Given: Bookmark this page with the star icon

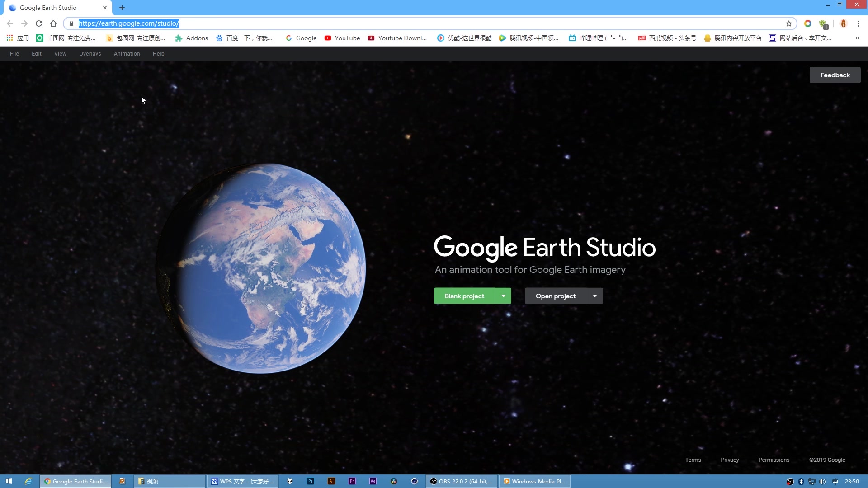Looking at the screenshot, I should (788, 23).
